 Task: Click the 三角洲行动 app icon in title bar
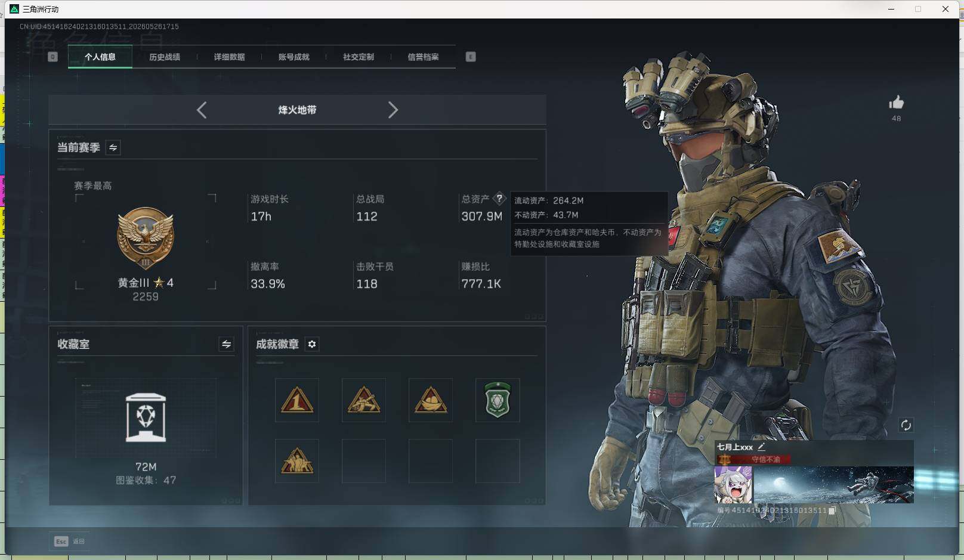click(x=14, y=9)
